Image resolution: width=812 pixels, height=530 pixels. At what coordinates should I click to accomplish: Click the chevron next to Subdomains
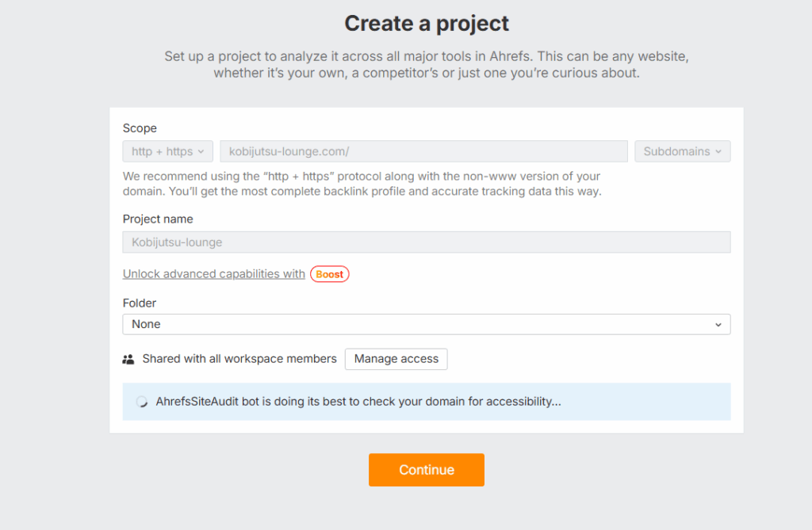coord(718,151)
